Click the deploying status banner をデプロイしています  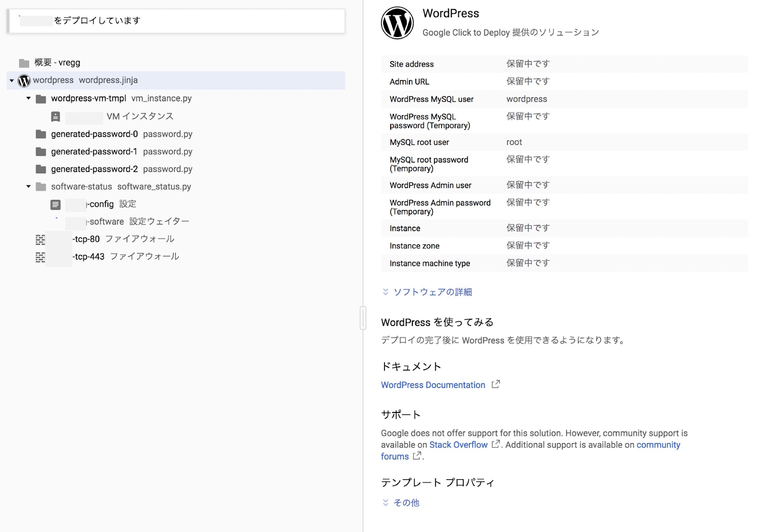tap(176, 21)
